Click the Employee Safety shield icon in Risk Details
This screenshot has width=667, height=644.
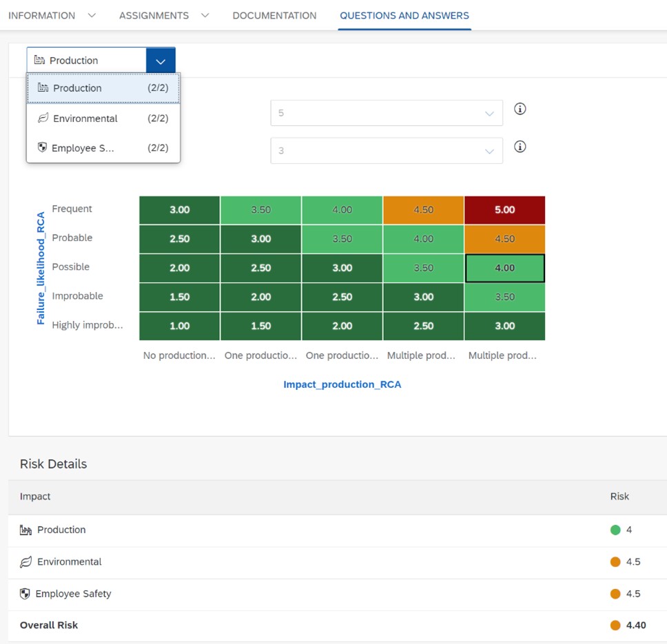pyautogui.click(x=25, y=594)
